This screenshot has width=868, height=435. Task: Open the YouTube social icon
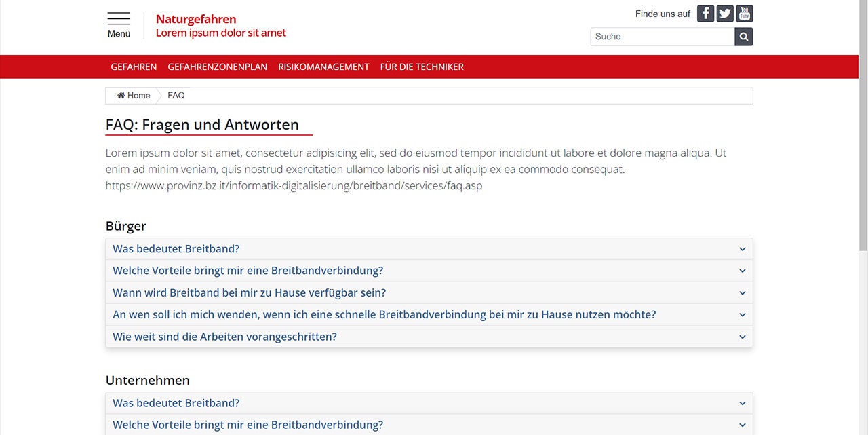(x=745, y=14)
